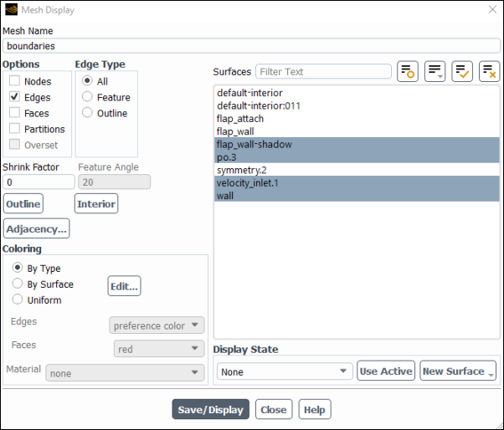Open the Display State dropdown
This screenshot has width=504, height=430.
click(285, 371)
